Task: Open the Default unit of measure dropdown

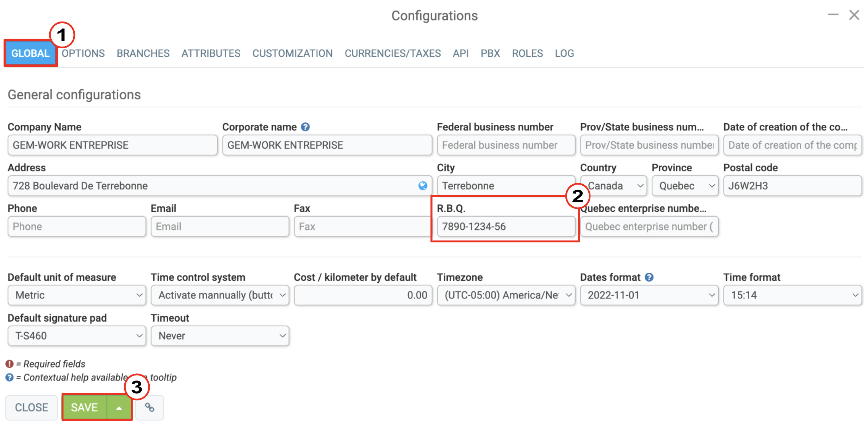Action: click(77, 295)
